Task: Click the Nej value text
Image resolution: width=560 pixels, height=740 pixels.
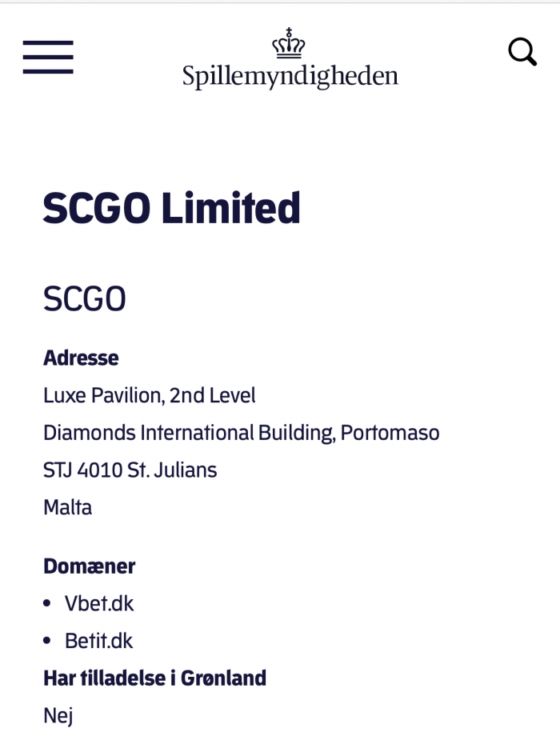Action: pos(58,716)
